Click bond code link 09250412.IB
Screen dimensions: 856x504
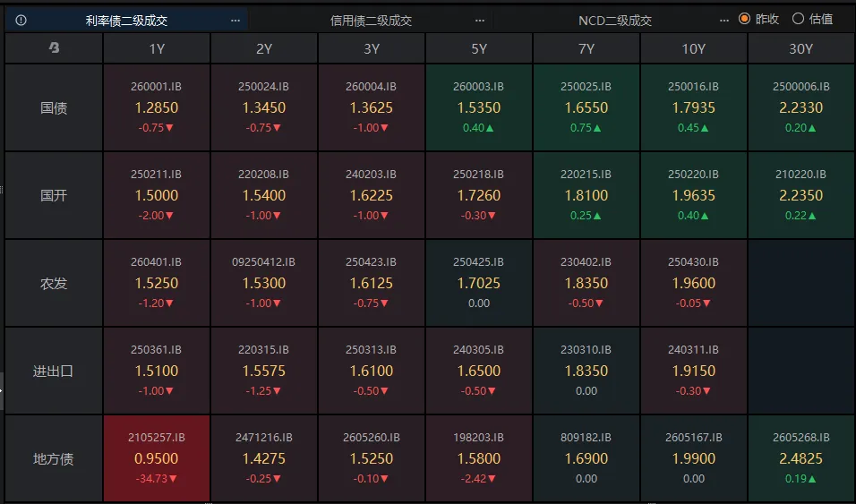coord(264,262)
